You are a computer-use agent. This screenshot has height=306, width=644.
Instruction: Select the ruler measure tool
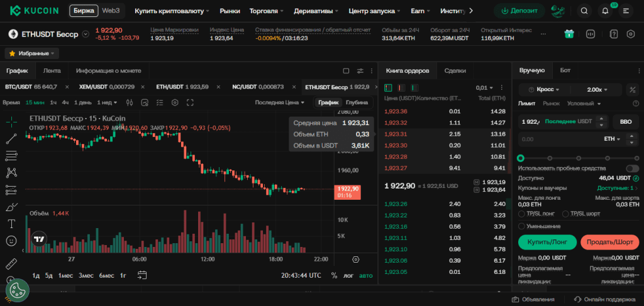click(11, 263)
